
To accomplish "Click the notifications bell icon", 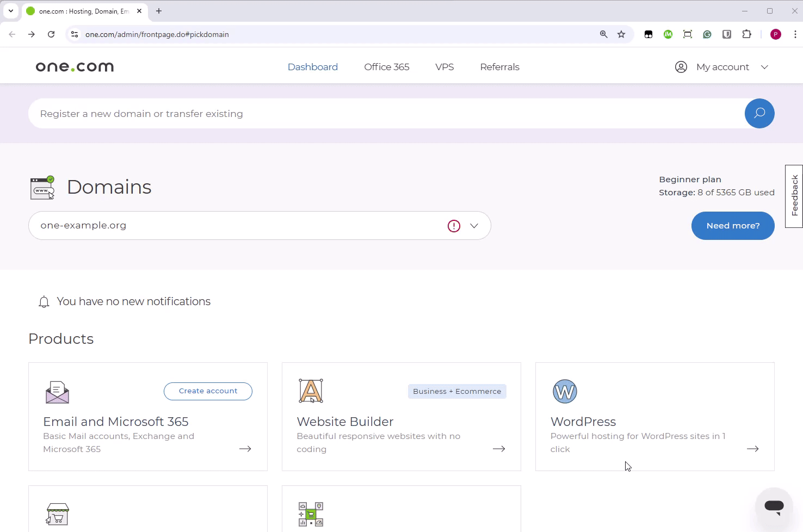I will [44, 302].
